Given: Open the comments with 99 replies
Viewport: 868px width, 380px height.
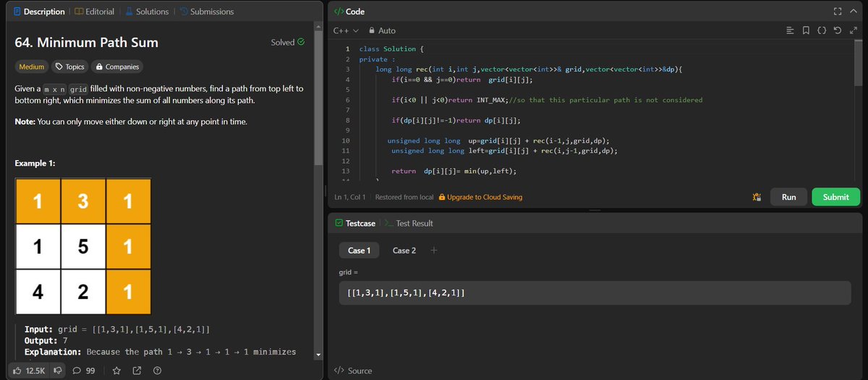Looking at the screenshot, I should 84,371.
